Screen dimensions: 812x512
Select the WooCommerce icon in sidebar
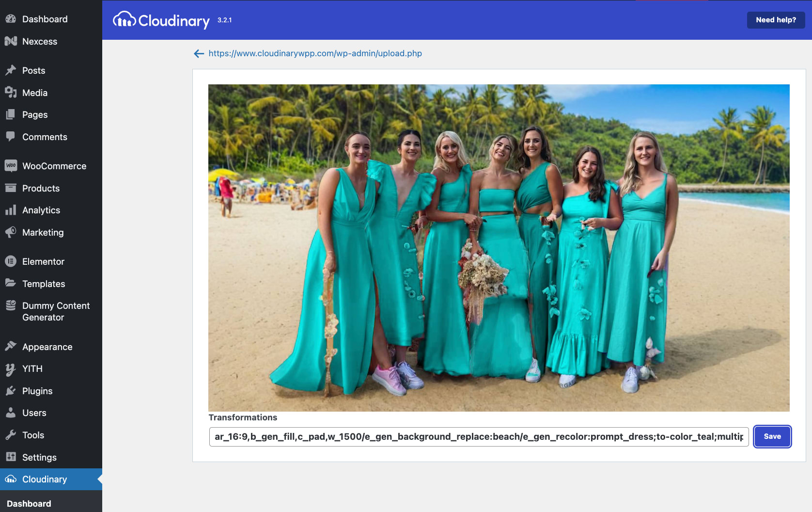[x=11, y=165]
